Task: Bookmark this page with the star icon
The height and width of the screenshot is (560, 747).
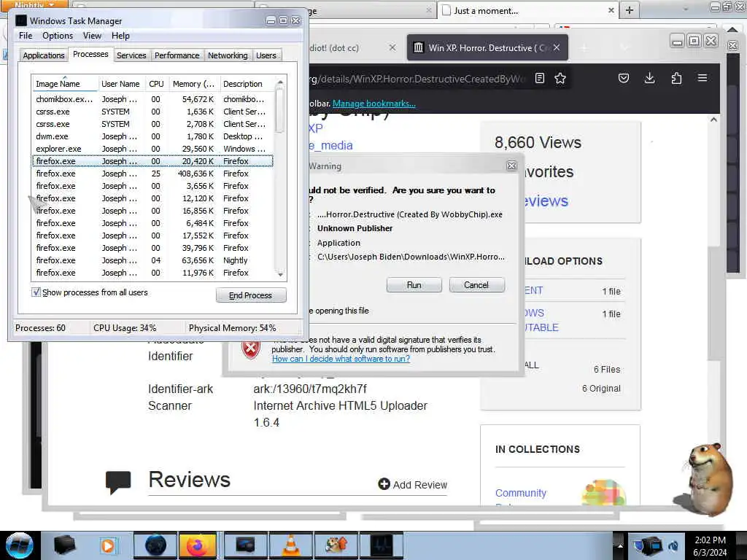Action: point(560,78)
